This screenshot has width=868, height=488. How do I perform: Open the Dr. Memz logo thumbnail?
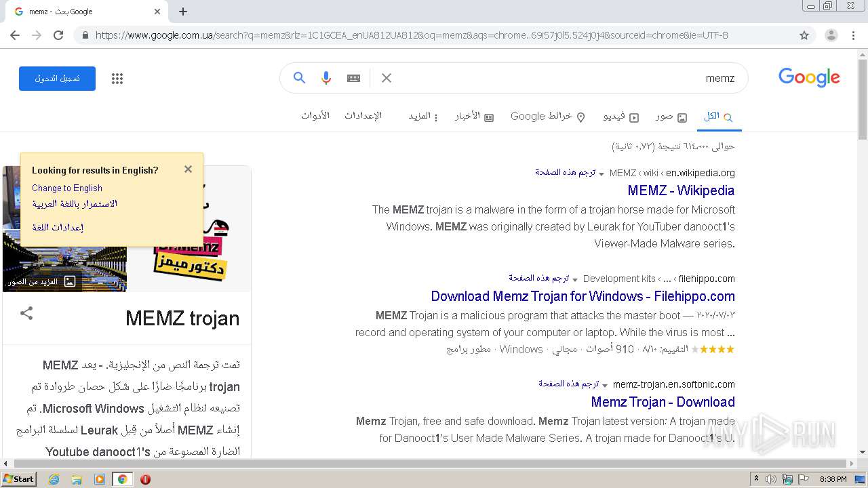(189, 229)
